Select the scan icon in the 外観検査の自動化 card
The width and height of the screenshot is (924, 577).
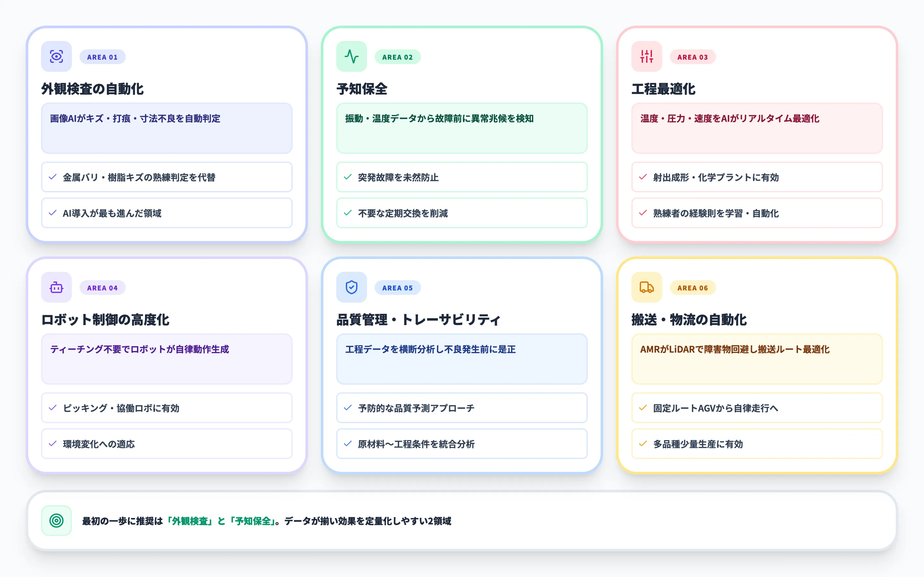coord(56,56)
